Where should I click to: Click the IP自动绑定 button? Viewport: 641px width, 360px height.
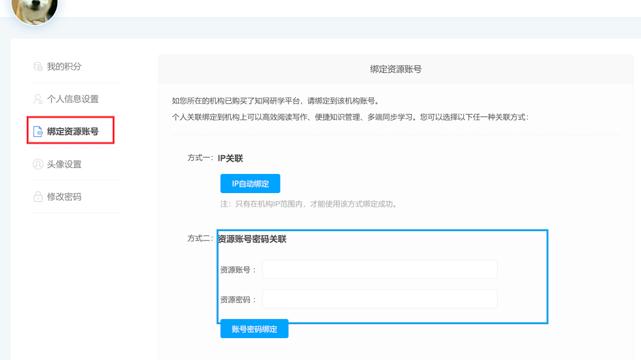pyautogui.click(x=250, y=183)
